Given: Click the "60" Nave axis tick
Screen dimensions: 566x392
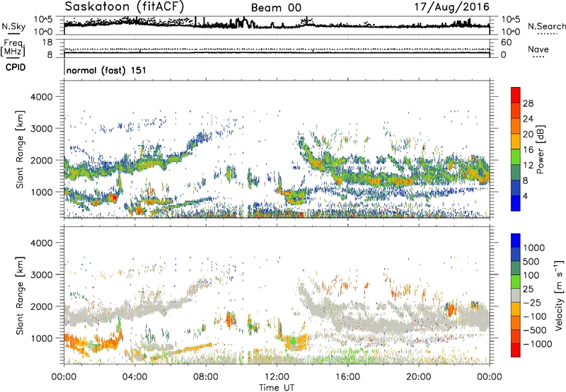Looking at the screenshot, I should pos(507,42).
